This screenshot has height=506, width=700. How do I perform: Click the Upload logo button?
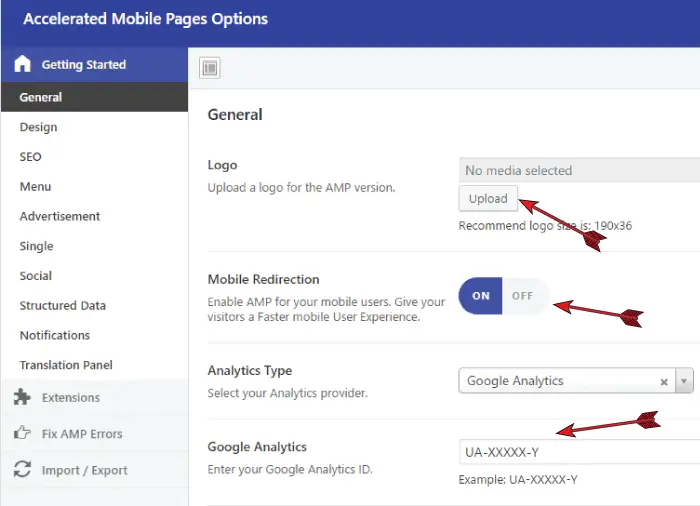[x=488, y=198]
